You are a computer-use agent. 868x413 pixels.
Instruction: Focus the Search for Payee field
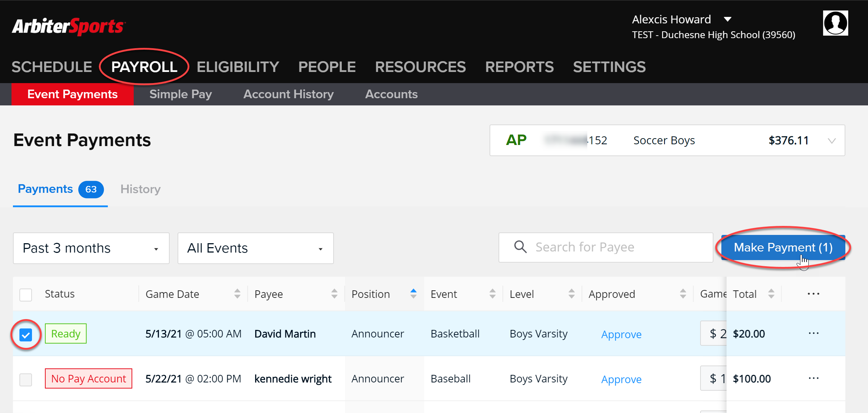[606, 248]
